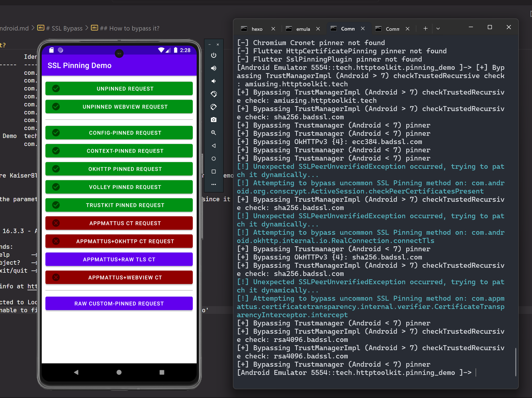Close the hexo terminal tab
The height and width of the screenshot is (398, 532).
273,29
